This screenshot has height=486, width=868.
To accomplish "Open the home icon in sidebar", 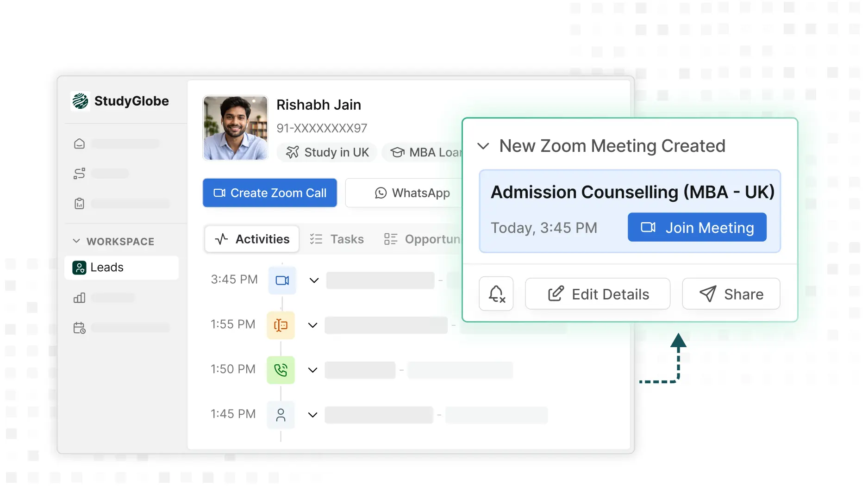I will click(80, 143).
